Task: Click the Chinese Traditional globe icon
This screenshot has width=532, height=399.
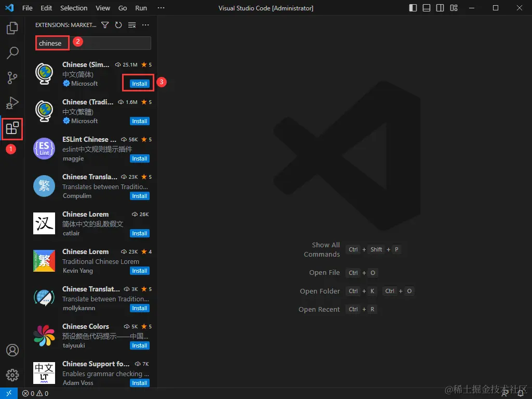Action: coord(44,111)
